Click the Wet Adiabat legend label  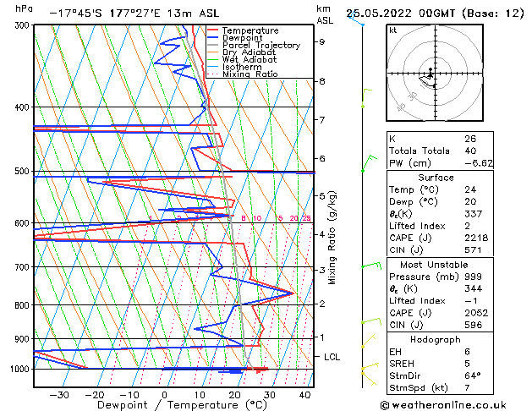250,59
